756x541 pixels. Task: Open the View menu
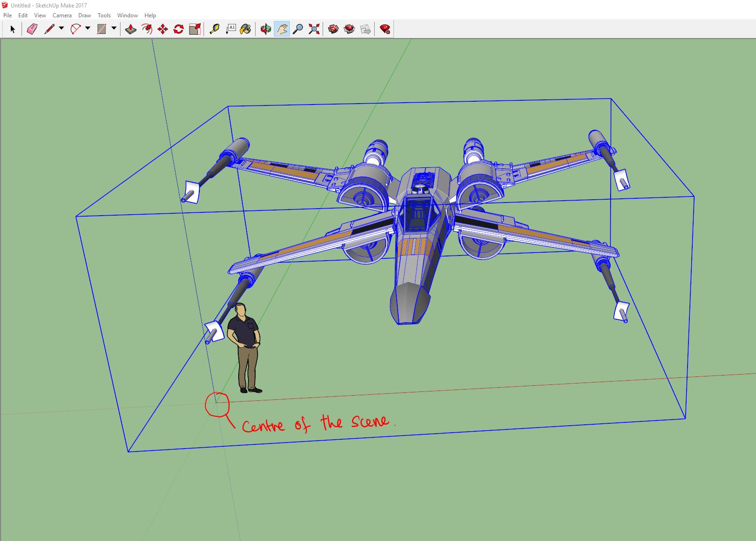[40, 15]
